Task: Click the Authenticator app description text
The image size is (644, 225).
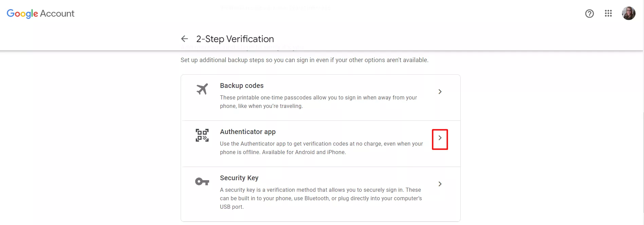Action: coord(321,148)
